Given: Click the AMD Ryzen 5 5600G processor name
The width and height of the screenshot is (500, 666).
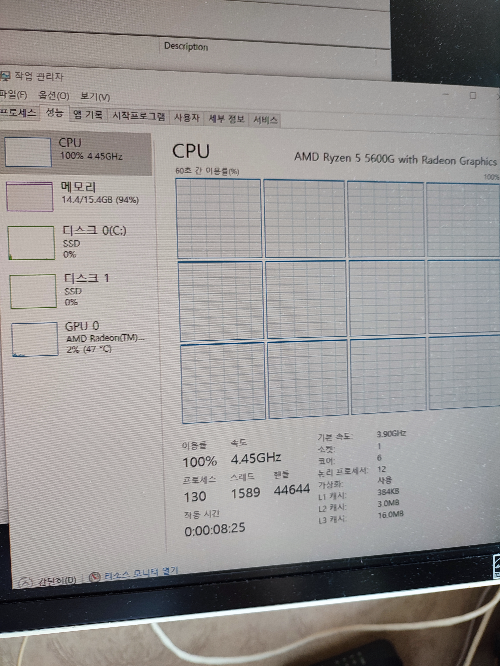Looking at the screenshot, I should 395,159.
